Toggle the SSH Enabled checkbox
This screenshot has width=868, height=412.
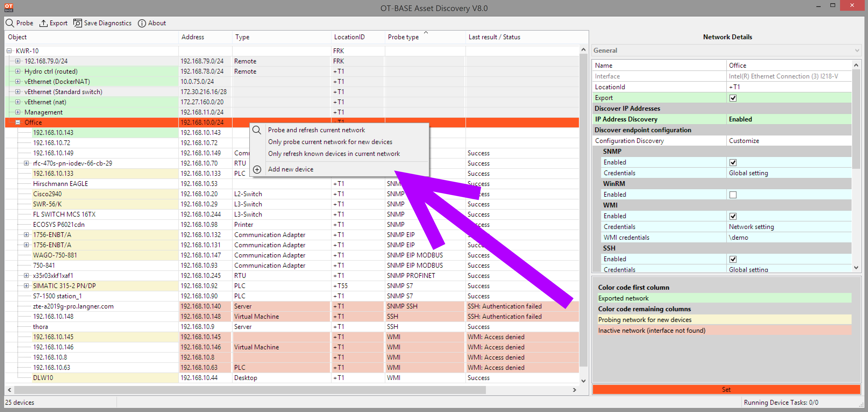[x=733, y=259]
